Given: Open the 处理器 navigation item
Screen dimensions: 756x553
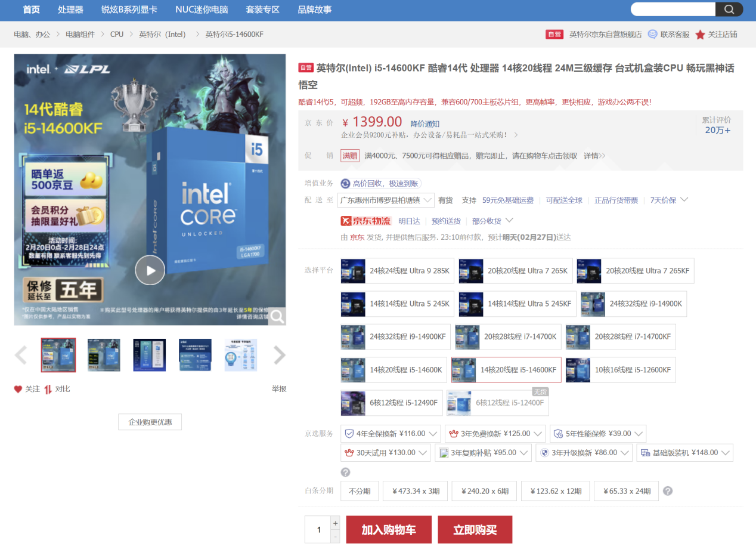Looking at the screenshot, I should 70,10.
